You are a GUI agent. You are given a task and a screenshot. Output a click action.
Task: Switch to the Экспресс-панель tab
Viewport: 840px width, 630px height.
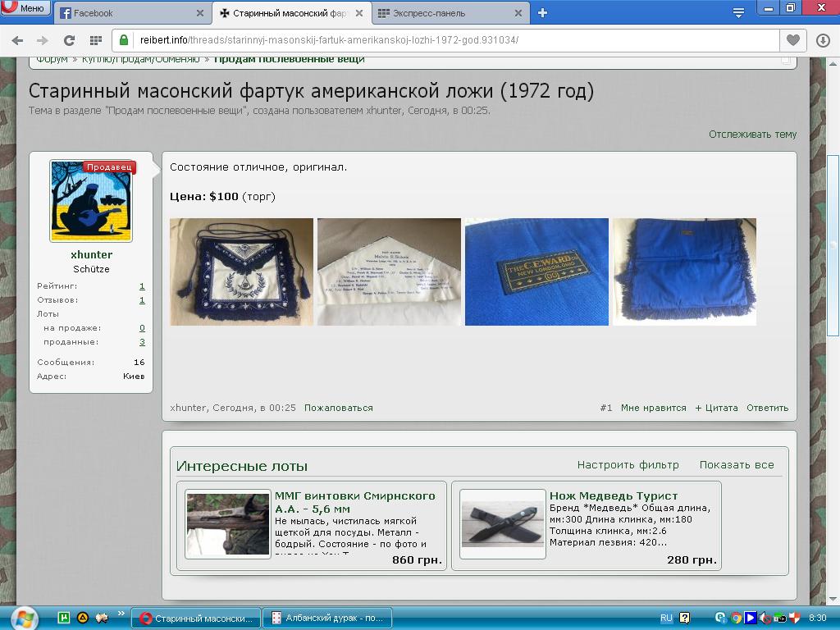pyautogui.click(x=449, y=13)
